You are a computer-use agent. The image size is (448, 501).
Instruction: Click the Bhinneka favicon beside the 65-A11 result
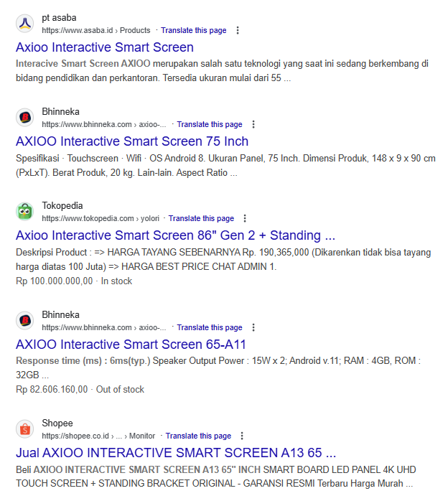[25, 320]
